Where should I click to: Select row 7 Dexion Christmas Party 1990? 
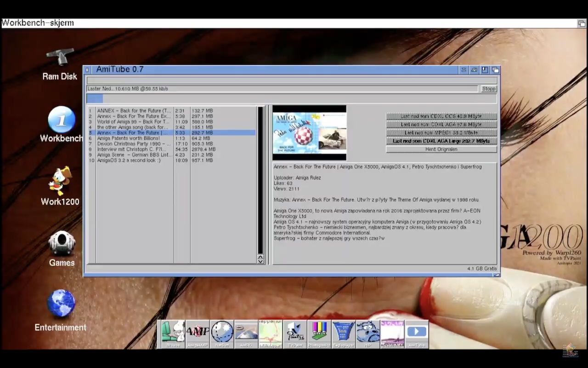(x=171, y=144)
